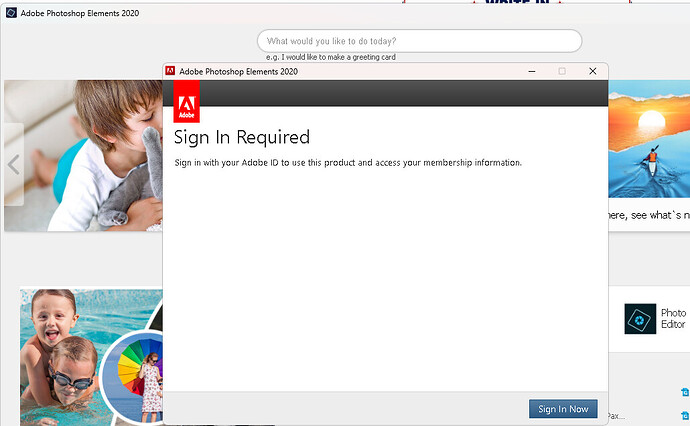690x426 pixels.
Task: Open the child with plush toy carousel image
Action: [x=84, y=155]
